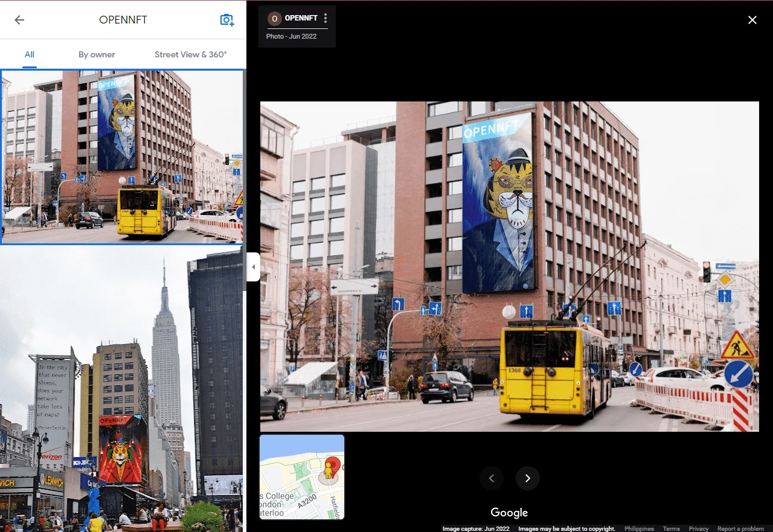Click 'Images may be subject to copyright.' notice
773x532 pixels.
click(566, 528)
